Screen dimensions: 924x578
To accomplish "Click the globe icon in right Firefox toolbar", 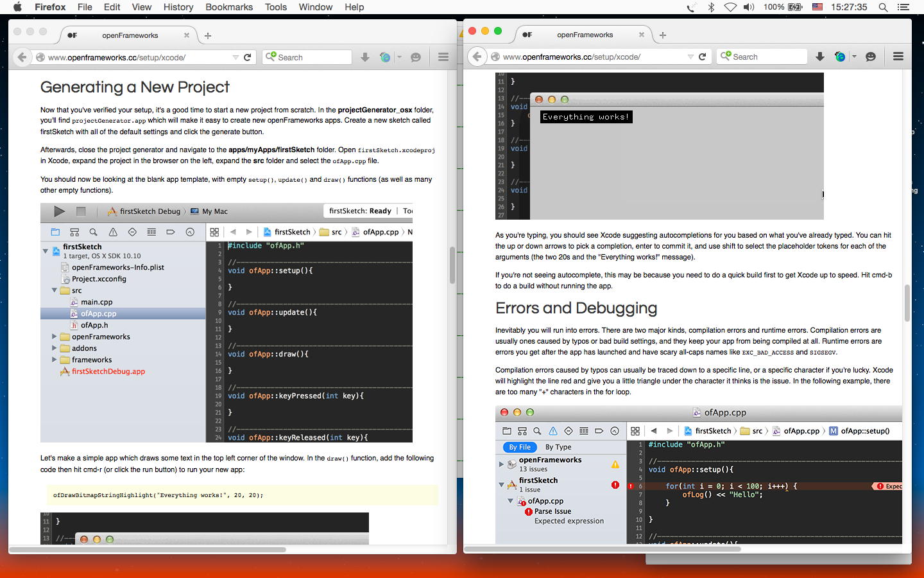I will (839, 57).
